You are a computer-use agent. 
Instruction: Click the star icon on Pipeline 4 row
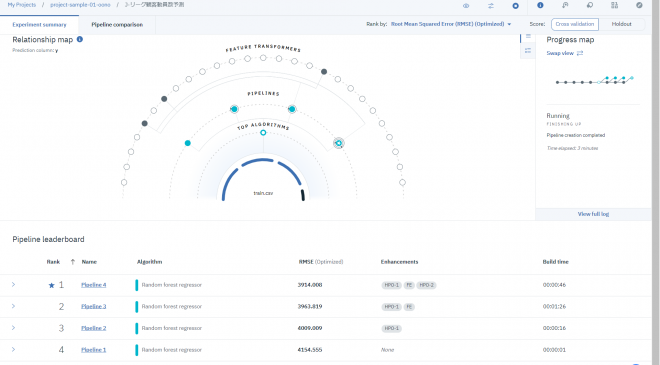tap(51, 285)
